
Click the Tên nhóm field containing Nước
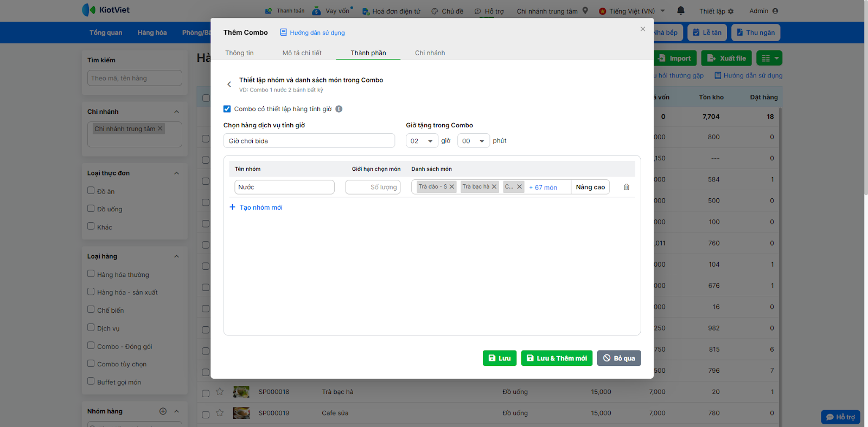click(x=284, y=187)
